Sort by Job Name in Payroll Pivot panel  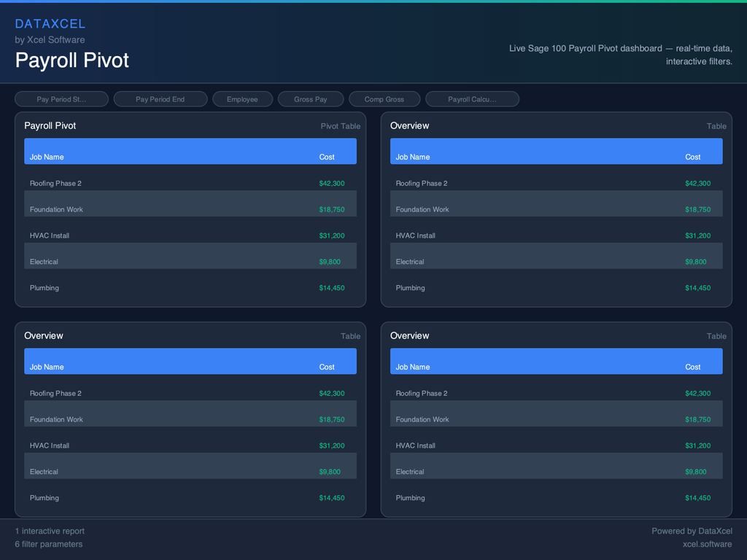(47, 157)
